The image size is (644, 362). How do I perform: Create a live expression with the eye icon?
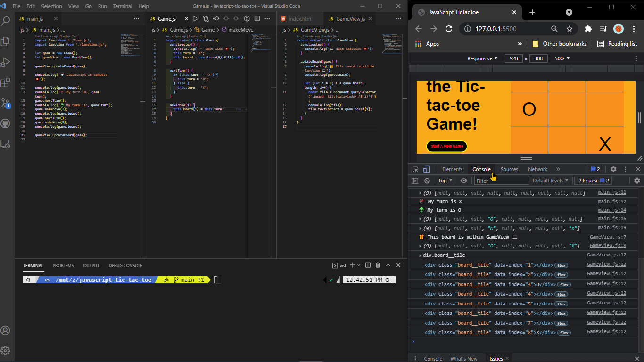tap(464, 181)
